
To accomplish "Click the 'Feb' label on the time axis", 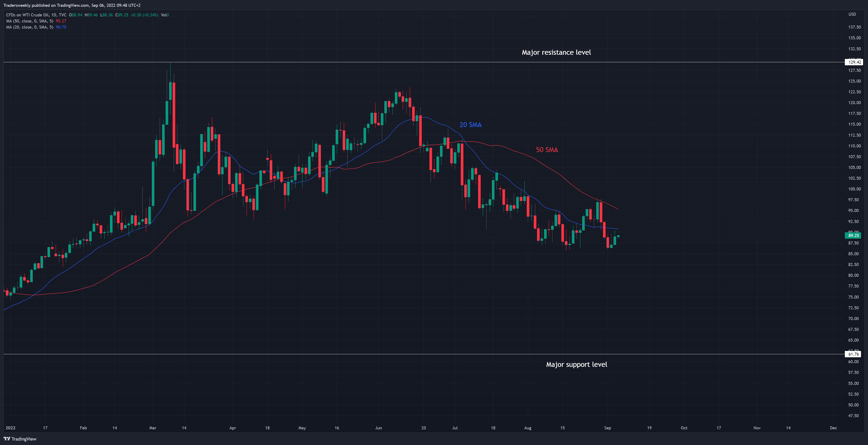I will pos(83,428).
